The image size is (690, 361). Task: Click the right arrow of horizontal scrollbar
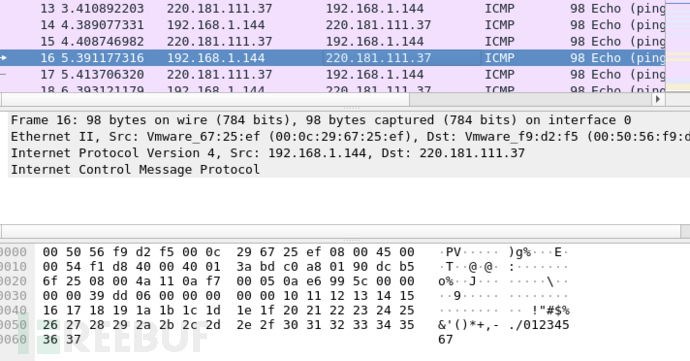coord(658,99)
